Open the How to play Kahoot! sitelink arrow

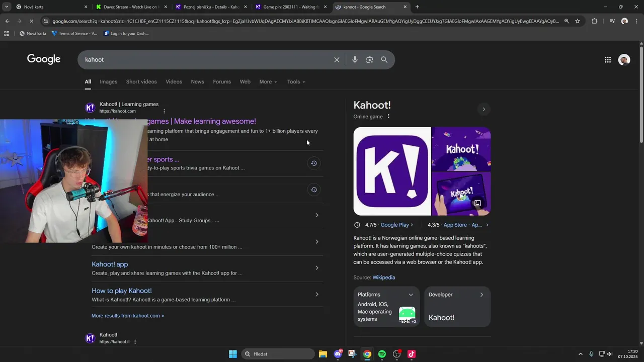pos(316,294)
